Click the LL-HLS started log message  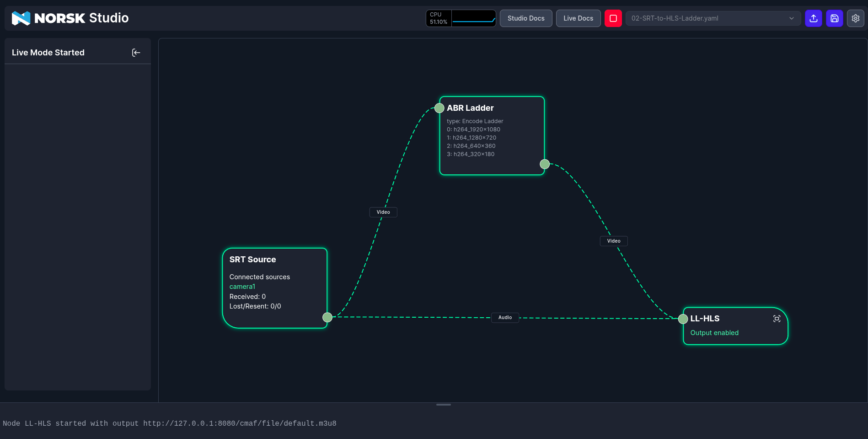click(170, 423)
